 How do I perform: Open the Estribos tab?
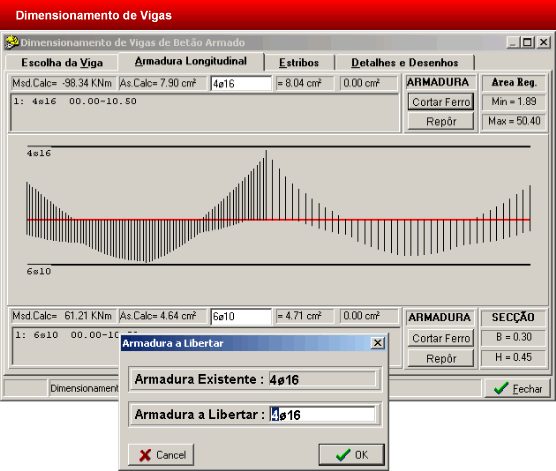(299, 62)
